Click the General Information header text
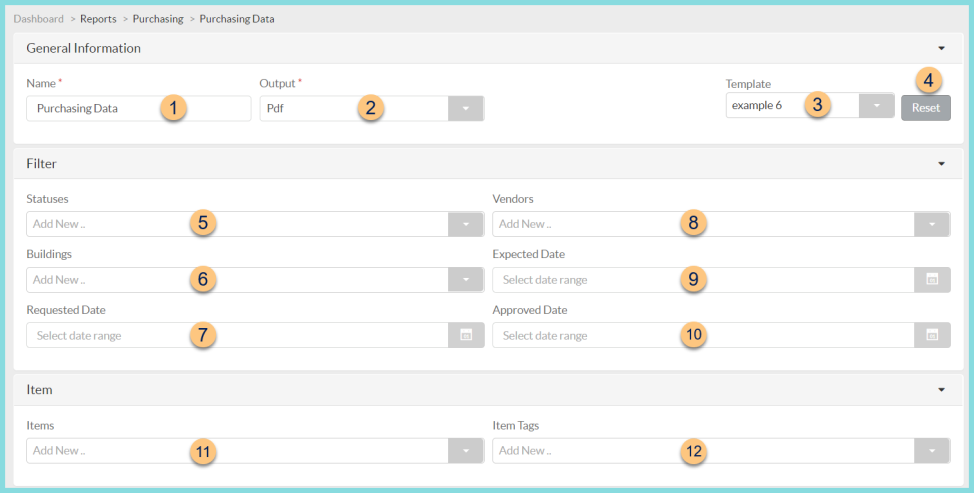 83,48
